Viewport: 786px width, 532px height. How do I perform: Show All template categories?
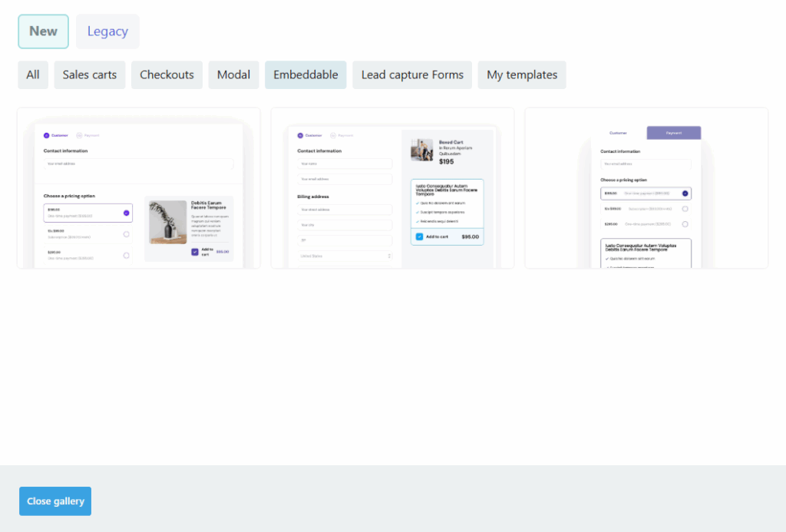point(33,75)
